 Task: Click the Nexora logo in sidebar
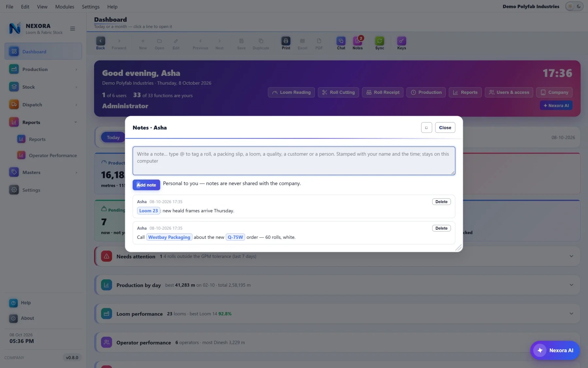click(15, 28)
